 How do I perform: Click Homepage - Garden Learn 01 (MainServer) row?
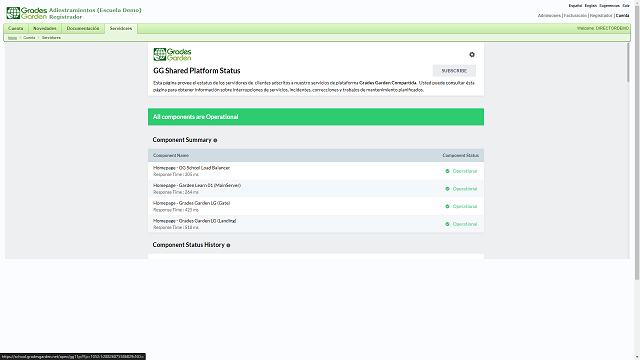[x=316, y=189]
